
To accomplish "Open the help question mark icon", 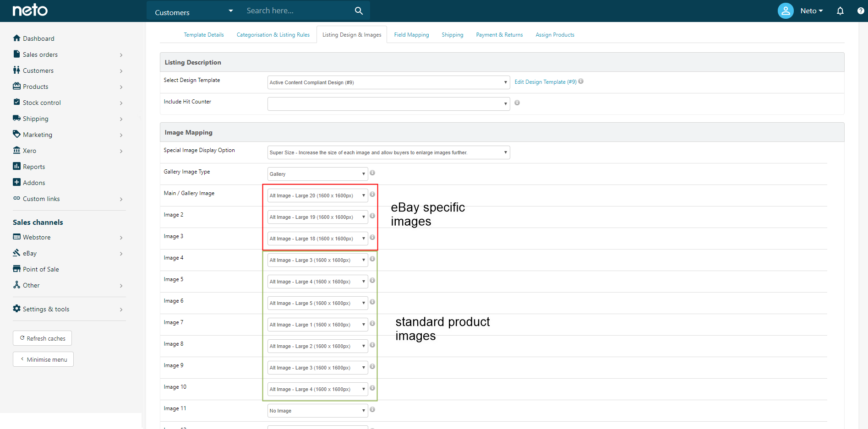I will 861,11.
